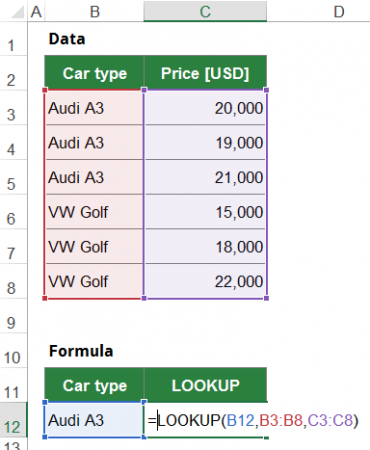Click VW Golf cell in row 7
This screenshot has height=450, width=370.
(94, 247)
